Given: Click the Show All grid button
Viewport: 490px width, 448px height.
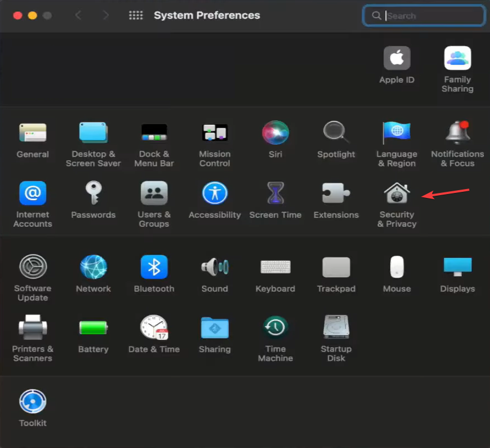Looking at the screenshot, I should pyautogui.click(x=136, y=15).
